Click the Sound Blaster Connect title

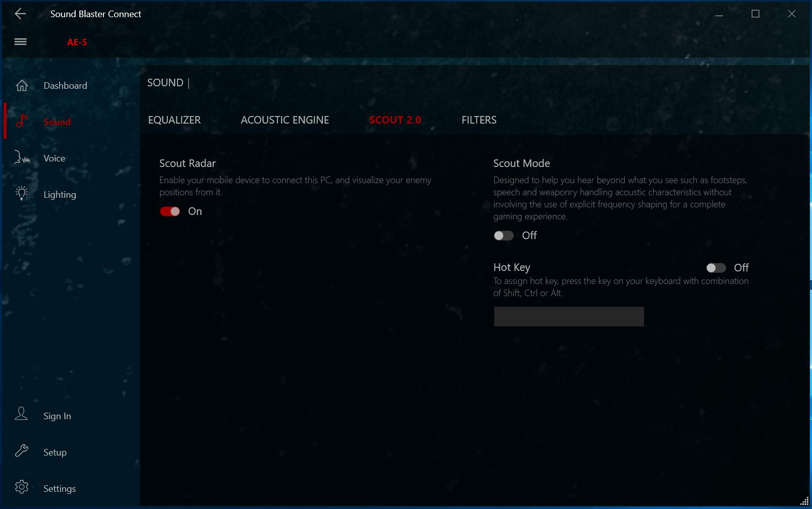click(x=96, y=14)
